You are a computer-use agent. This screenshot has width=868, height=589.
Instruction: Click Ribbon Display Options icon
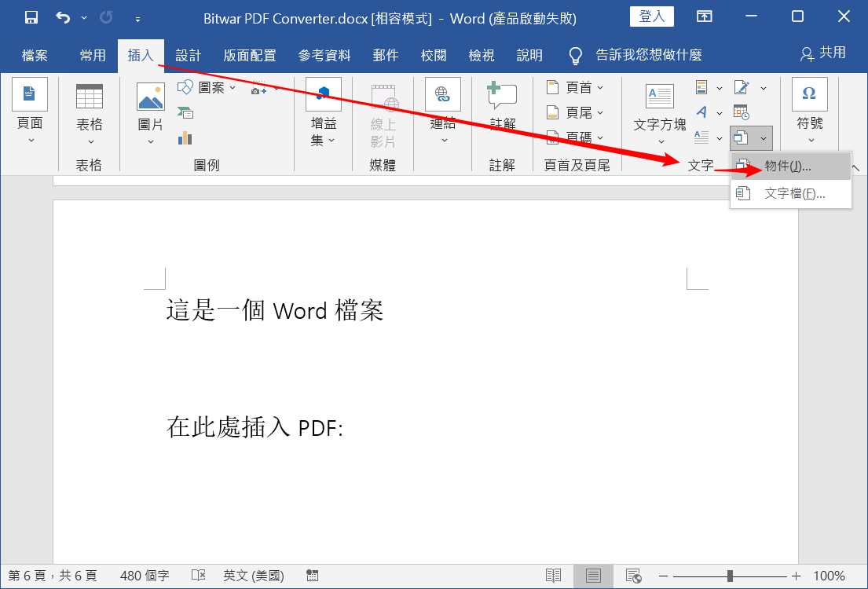coord(704,16)
